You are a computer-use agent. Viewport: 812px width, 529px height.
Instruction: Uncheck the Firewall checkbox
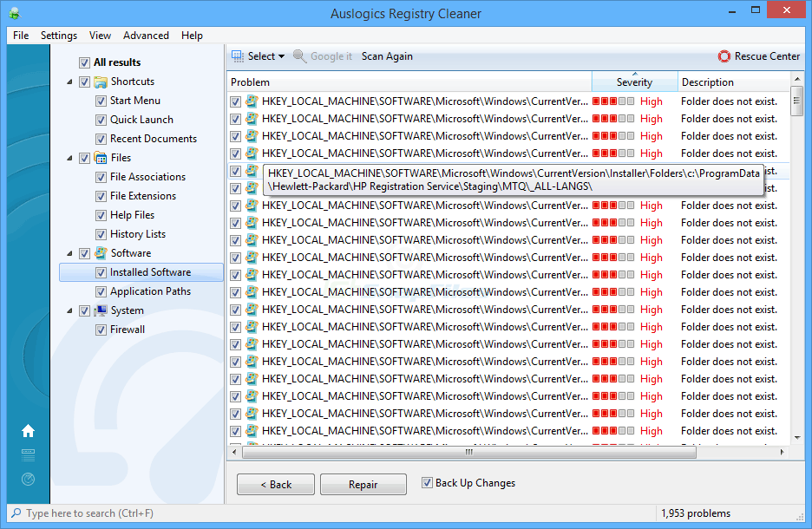tap(101, 330)
